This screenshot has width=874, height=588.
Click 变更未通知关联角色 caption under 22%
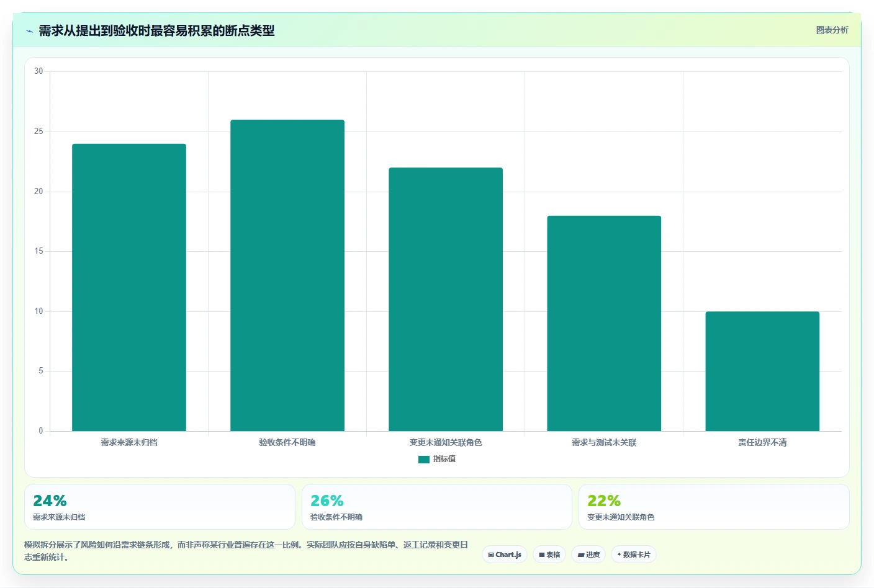tap(621, 517)
